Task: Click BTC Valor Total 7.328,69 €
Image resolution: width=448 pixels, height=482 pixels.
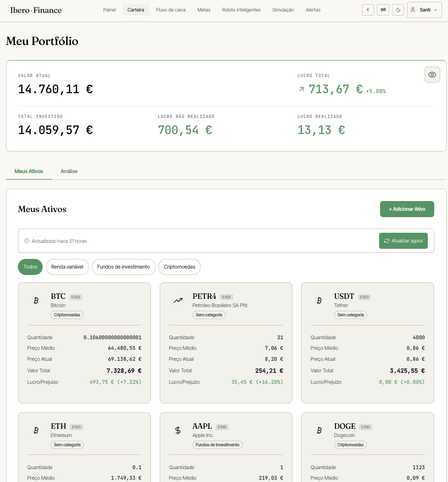Action: click(x=124, y=371)
